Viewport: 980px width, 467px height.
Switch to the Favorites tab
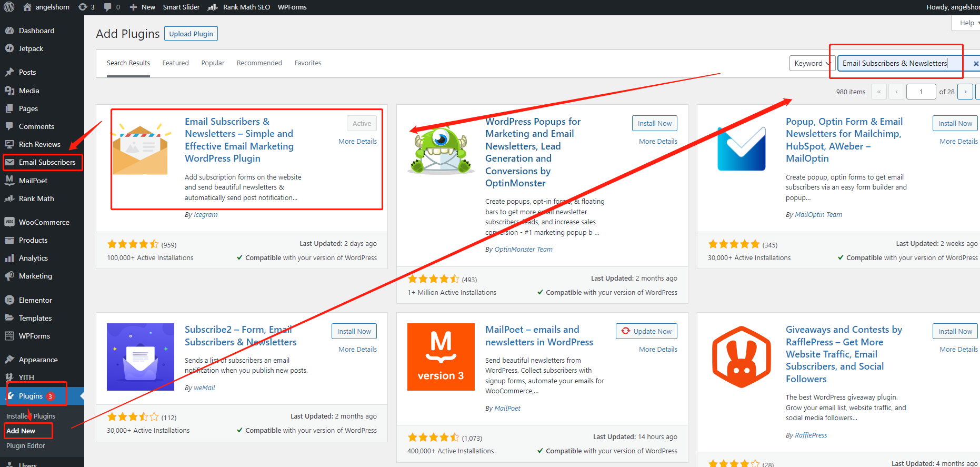click(308, 63)
